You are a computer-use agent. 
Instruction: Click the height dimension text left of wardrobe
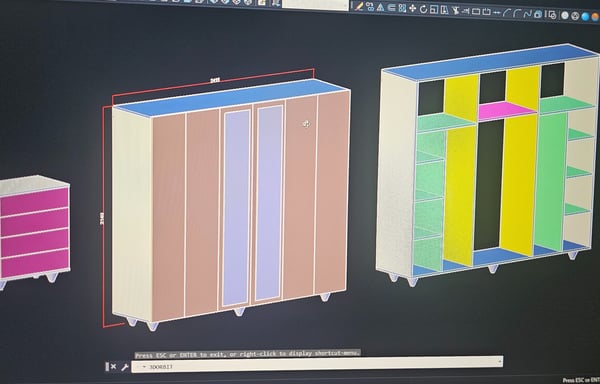tap(102, 218)
